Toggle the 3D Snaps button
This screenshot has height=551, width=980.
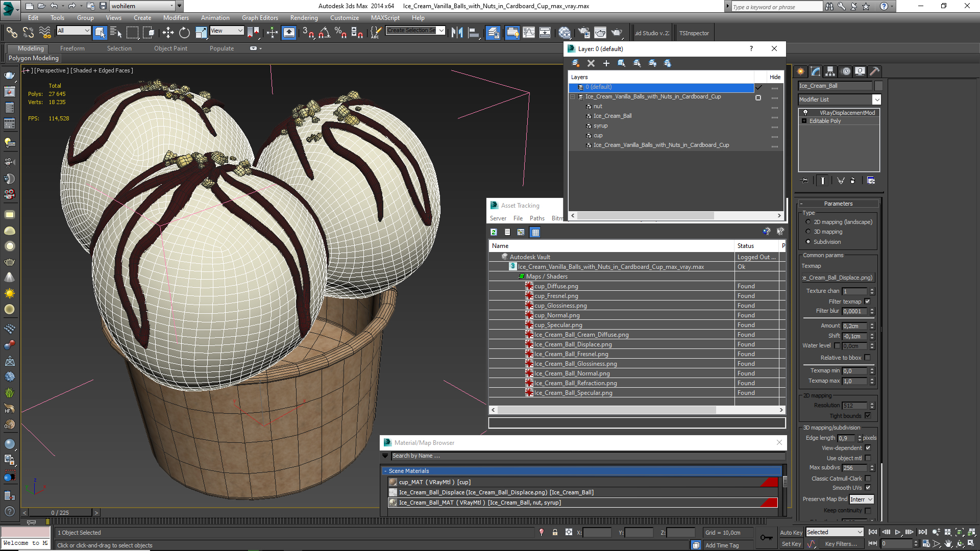pyautogui.click(x=308, y=33)
